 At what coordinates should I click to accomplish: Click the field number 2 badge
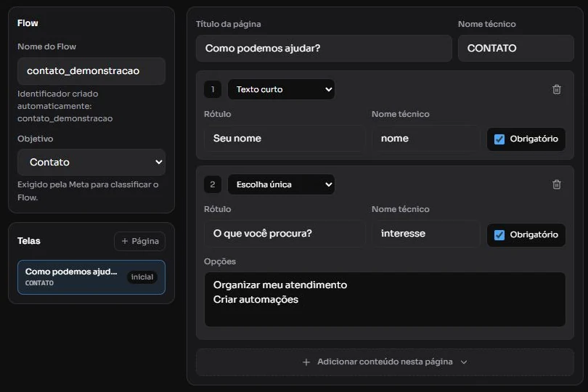click(213, 184)
